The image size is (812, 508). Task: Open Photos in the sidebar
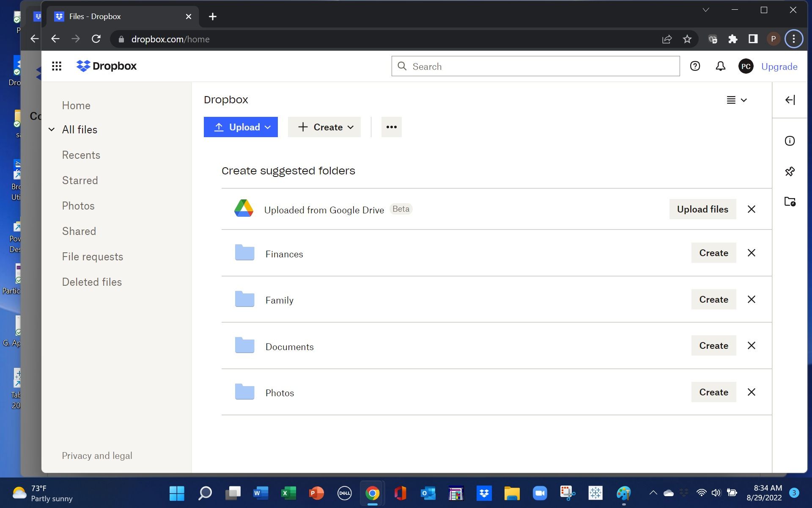78,206
